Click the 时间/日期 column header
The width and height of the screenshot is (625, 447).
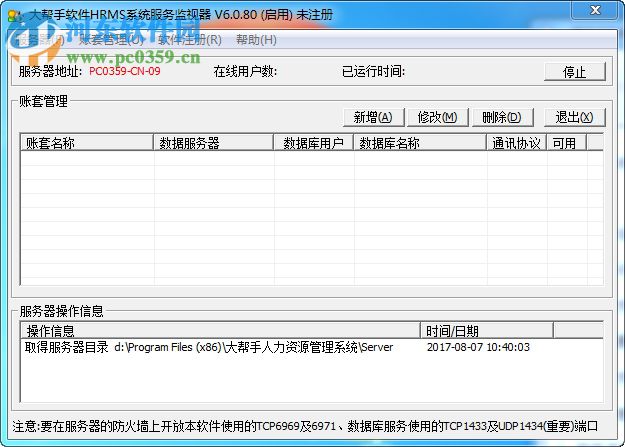(x=487, y=331)
